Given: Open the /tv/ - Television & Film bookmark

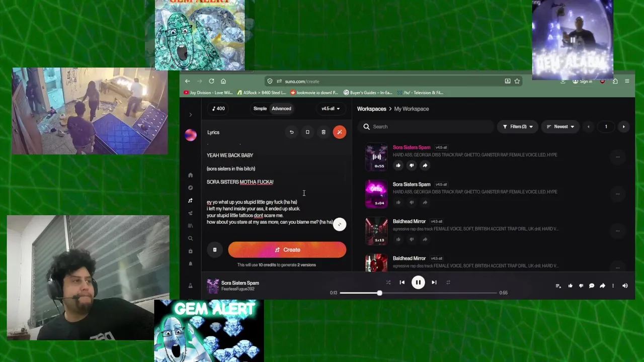Looking at the screenshot, I should (420, 93).
